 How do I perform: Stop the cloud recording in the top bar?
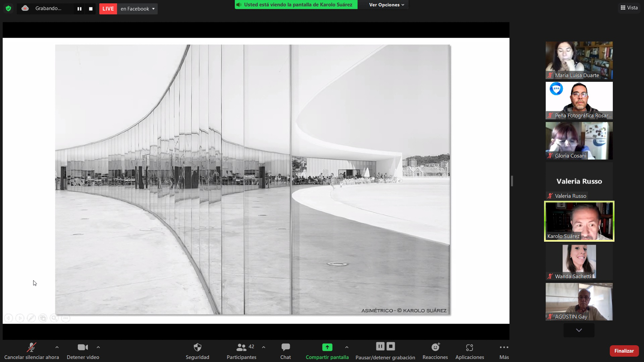click(x=91, y=9)
